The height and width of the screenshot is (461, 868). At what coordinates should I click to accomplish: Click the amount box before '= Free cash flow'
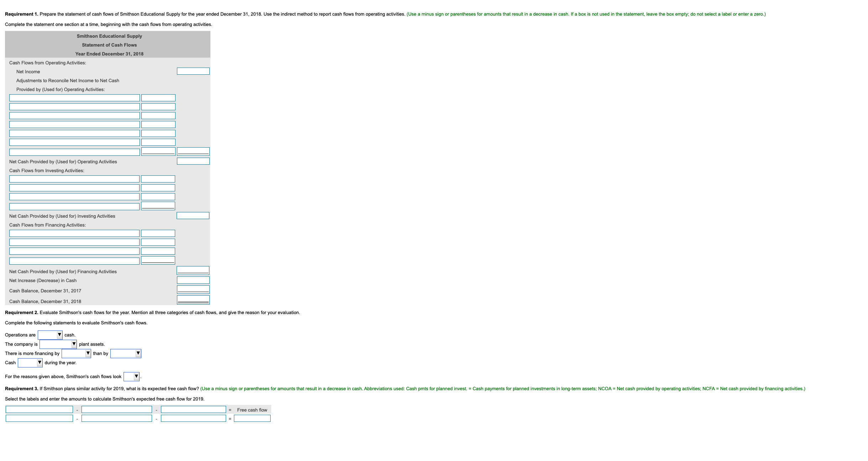pos(193,409)
